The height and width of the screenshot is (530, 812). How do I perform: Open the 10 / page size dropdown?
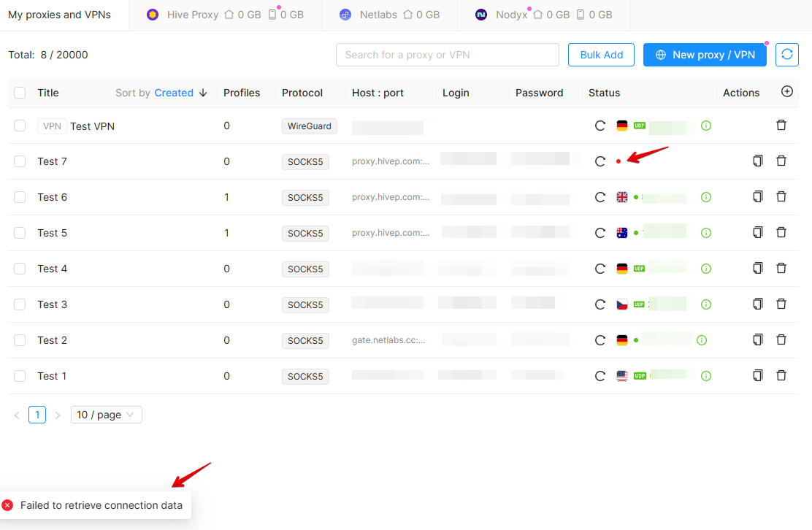[x=106, y=415]
